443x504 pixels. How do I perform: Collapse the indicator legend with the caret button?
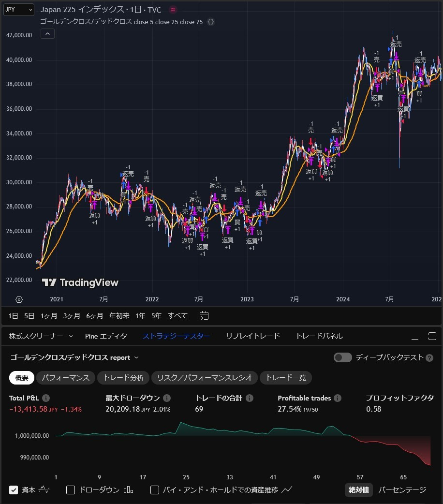(47, 34)
